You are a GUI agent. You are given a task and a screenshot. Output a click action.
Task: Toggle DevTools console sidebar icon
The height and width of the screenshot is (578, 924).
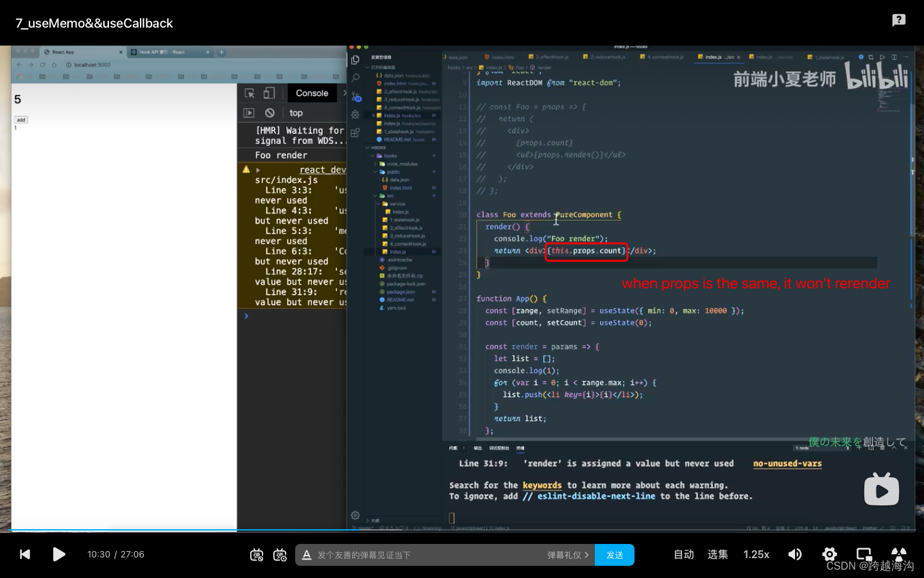tap(249, 113)
